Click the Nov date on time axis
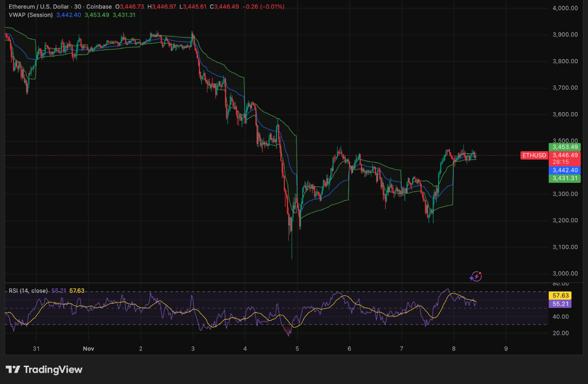Image resolution: width=588 pixels, height=384 pixels. [88, 348]
